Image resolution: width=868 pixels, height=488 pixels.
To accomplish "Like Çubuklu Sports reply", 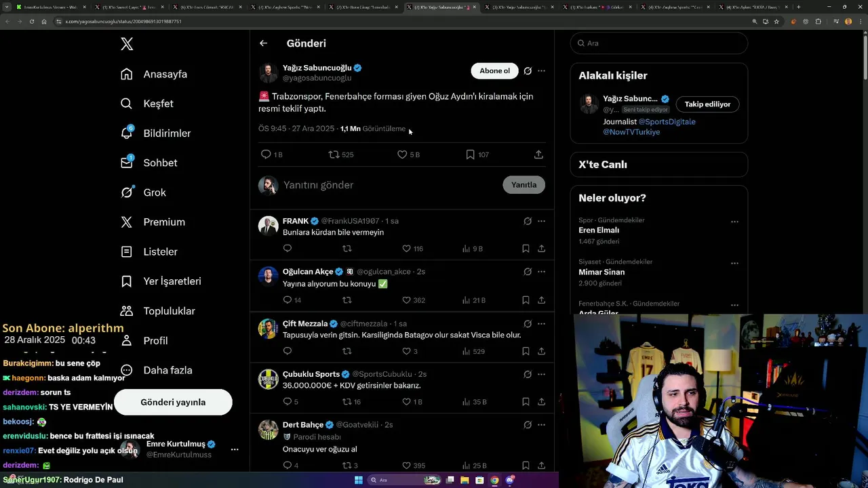I will [406, 402].
